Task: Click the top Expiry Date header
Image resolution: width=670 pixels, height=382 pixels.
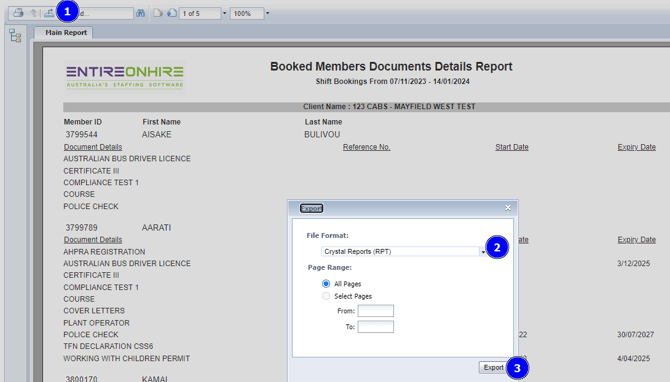Action: point(636,147)
